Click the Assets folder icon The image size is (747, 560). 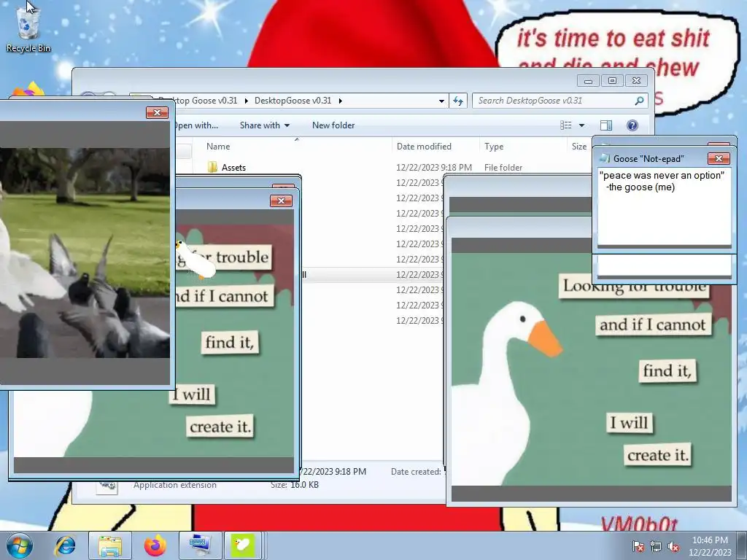coord(212,167)
